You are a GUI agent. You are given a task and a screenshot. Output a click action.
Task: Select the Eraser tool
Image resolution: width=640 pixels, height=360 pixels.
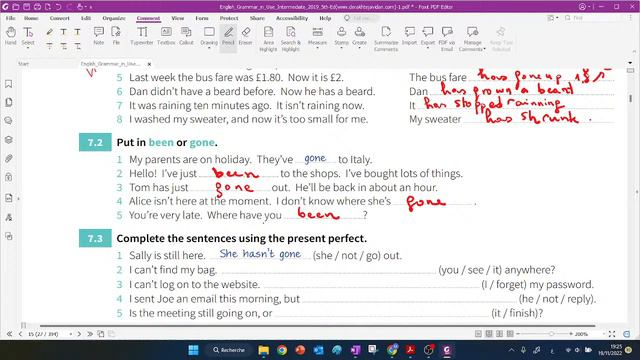(245, 36)
